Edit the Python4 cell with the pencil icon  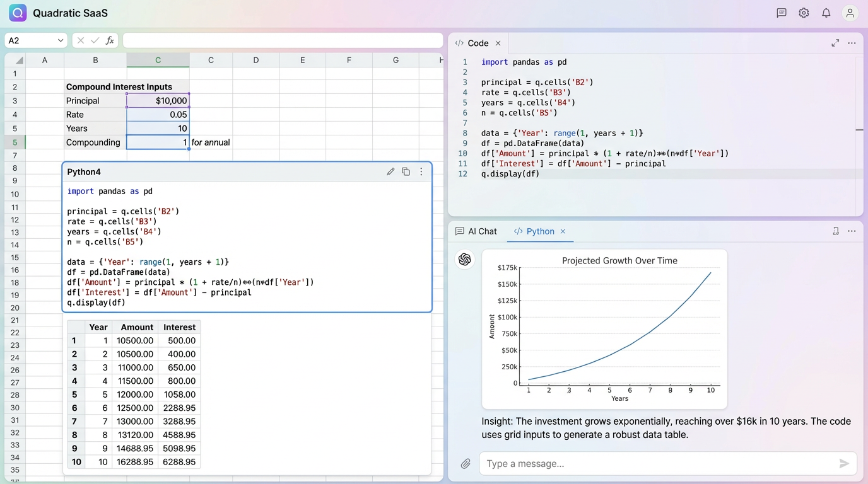[390, 171]
